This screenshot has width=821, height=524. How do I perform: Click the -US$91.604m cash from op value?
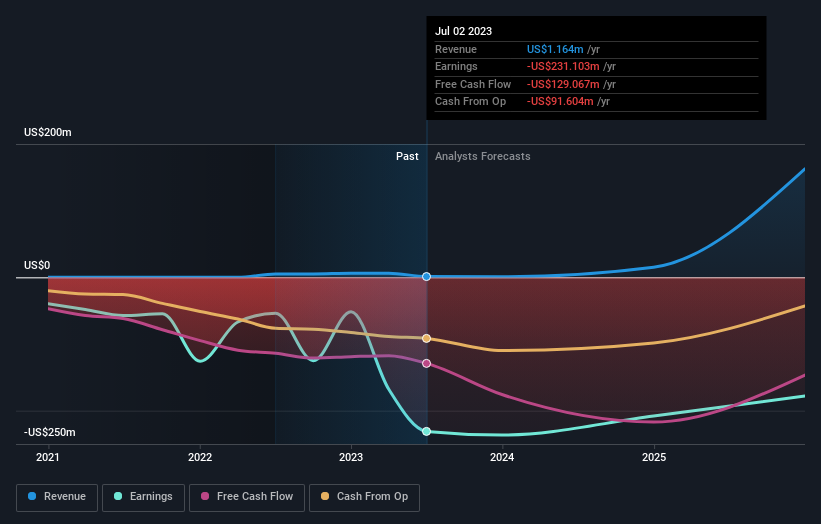[560, 102]
